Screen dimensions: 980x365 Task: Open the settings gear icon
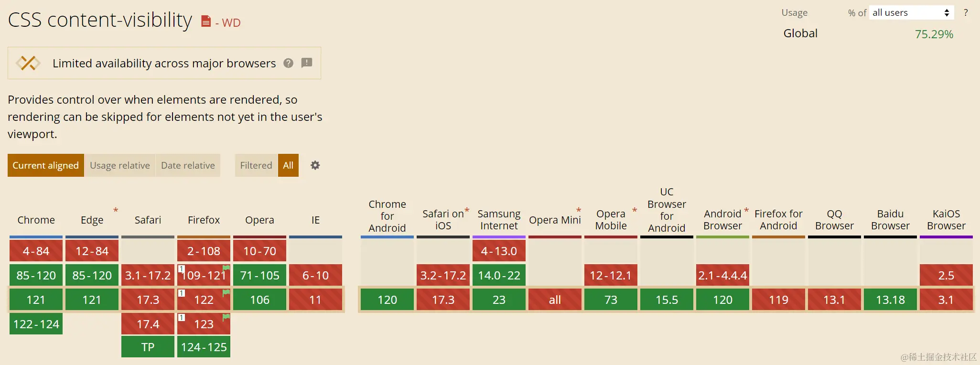(315, 165)
